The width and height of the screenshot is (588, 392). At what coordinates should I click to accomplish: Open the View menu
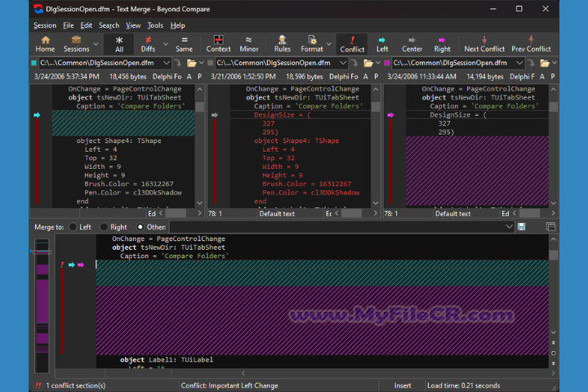pyautogui.click(x=133, y=25)
